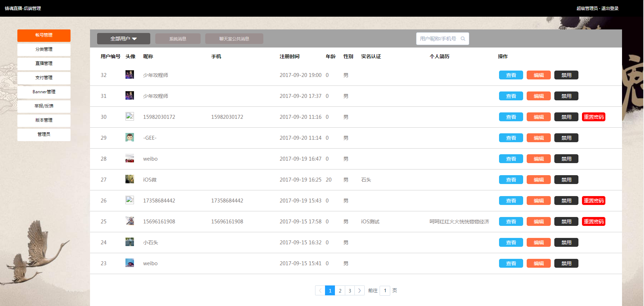Open avatar thumbnail of user 23
This screenshot has height=306, width=644.
click(x=130, y=263)
